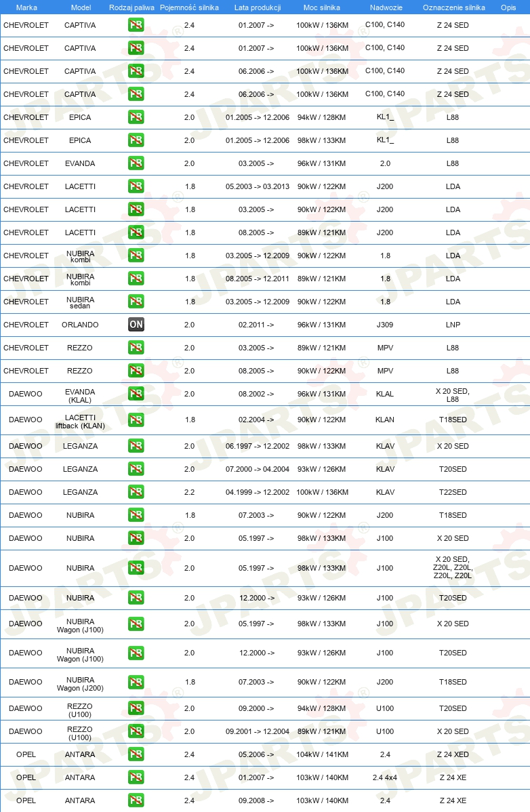The width and height of the screenshot is (530, 812).
Task: Click petrol icon for Rezzo (U100) 09.2001 -> 12.2004
Action: (136, 731)
